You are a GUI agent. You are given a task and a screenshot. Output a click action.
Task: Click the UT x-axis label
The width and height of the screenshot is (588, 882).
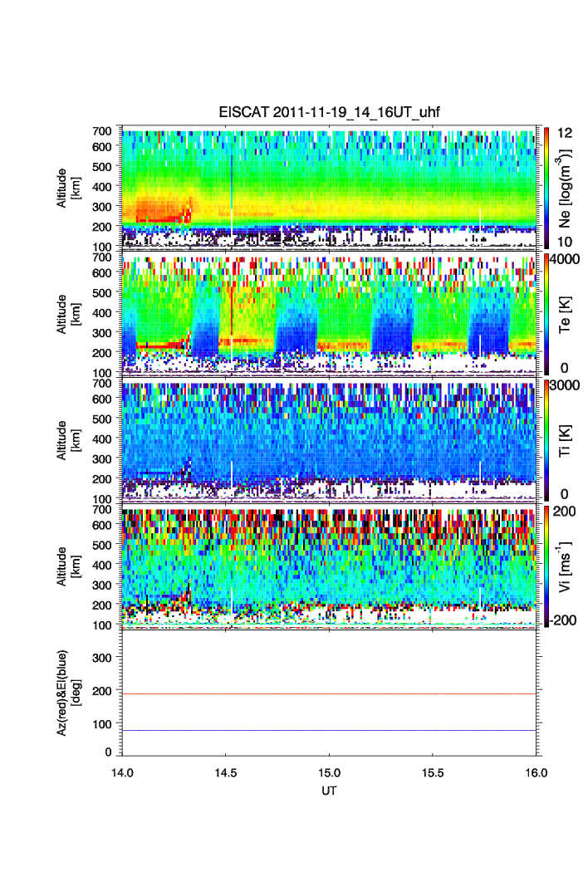coord(329,791)
